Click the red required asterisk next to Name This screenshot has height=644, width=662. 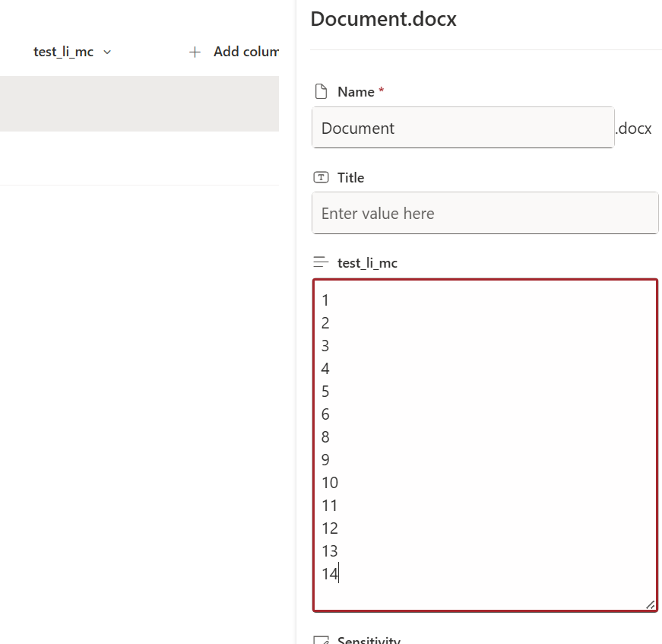coord(382,91)
